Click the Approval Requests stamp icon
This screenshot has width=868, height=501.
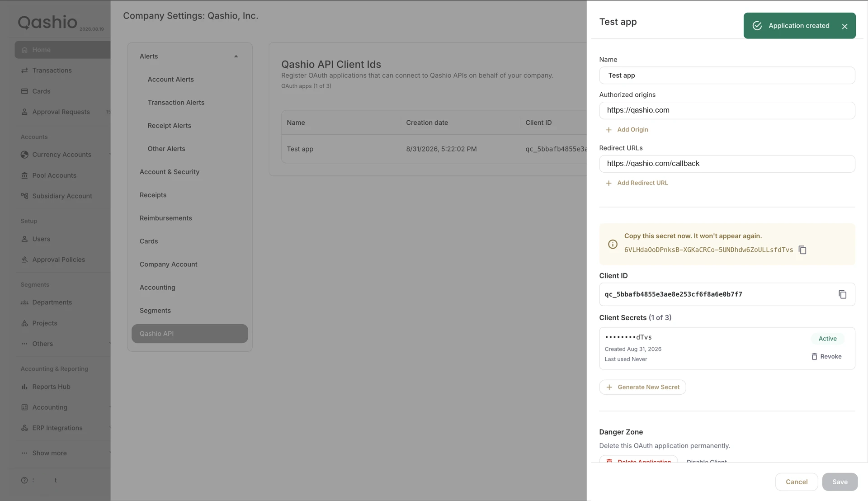pos(24,112)
